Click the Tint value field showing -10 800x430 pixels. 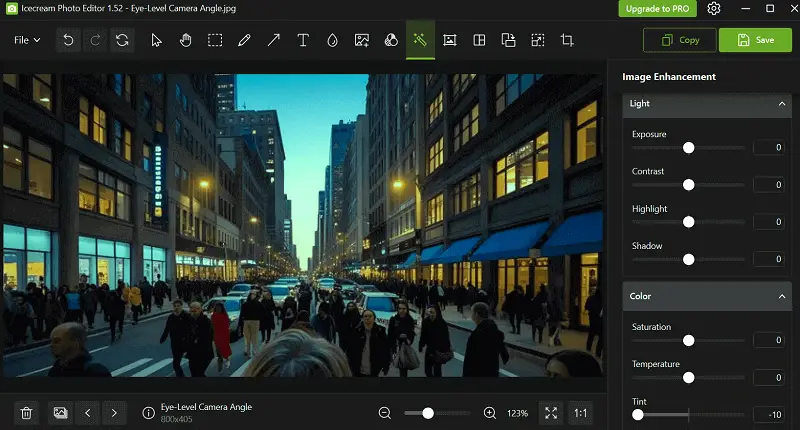coord(769,415)
